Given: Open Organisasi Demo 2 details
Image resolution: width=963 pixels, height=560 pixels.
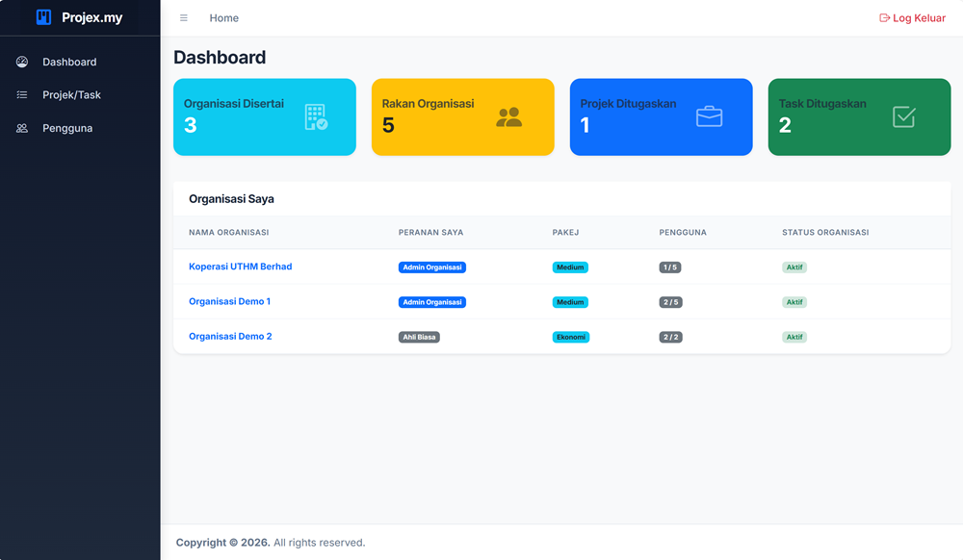Looking at the screenshot, I should point(230,337).
